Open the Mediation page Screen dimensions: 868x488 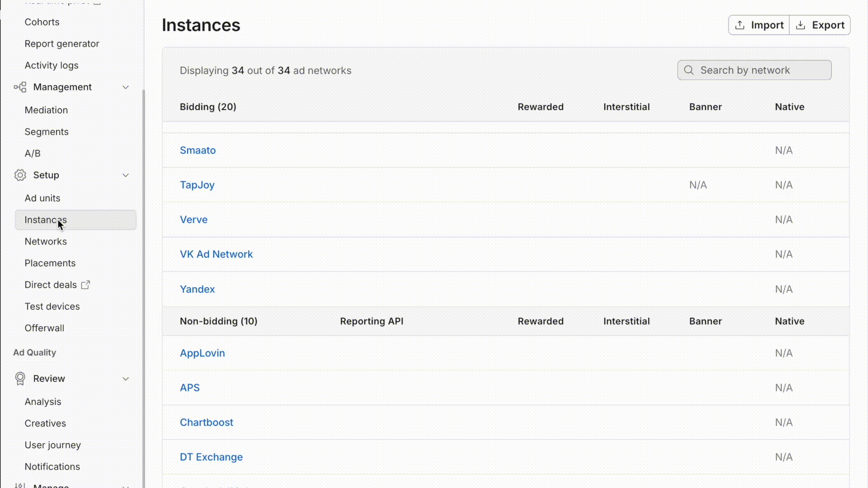[x=46, y=110]
